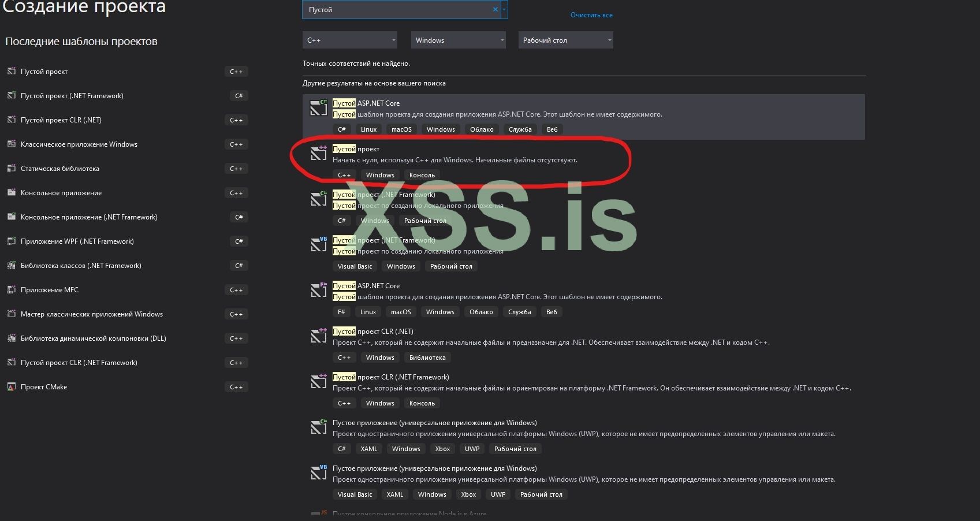Screen dimensions: 980x521
Task: Choose the recent Пустой проект CLR (.NET) icon
Action: coord(11,120)
